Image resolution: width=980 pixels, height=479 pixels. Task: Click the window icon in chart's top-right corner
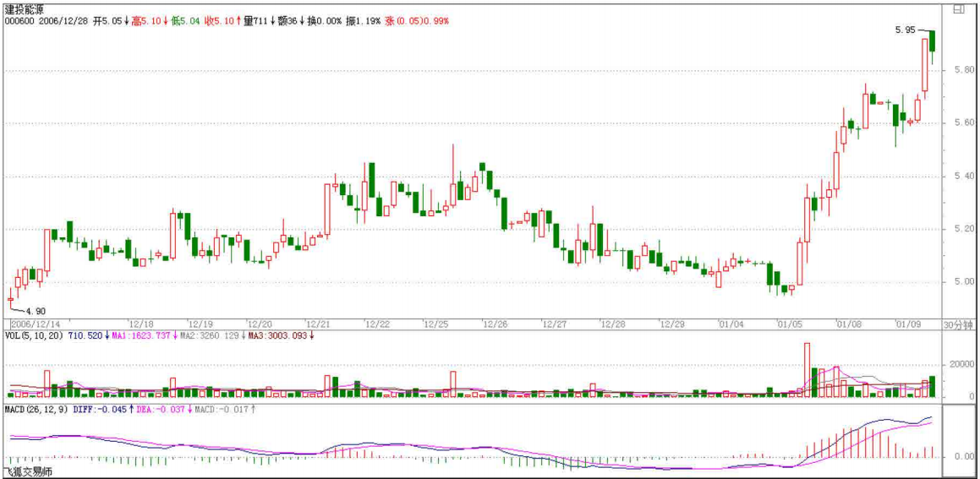tap(958, 10)
